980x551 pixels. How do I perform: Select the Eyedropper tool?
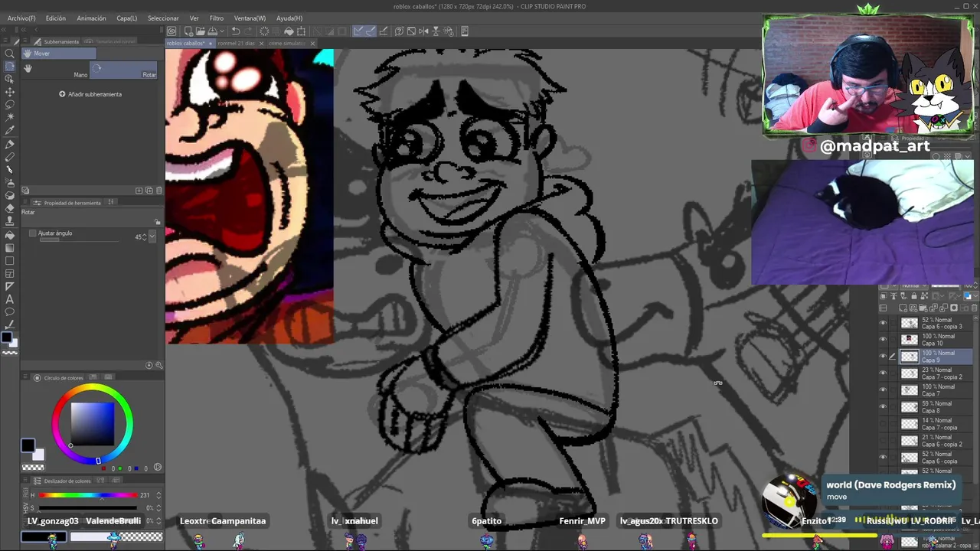[x=10, y=131]
